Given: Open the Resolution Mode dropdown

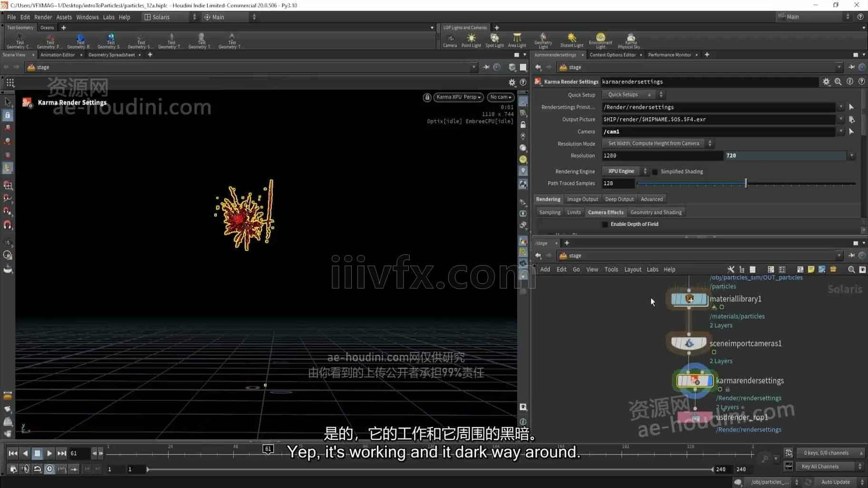Looking at the screenshot, I should (x=658, y=144).
